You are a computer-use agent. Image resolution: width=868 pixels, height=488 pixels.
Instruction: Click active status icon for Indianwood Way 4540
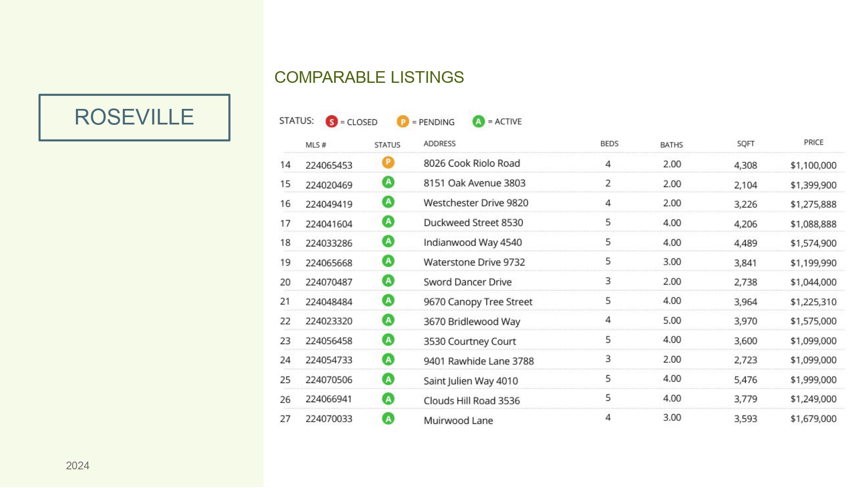click(x=388, y=241)
